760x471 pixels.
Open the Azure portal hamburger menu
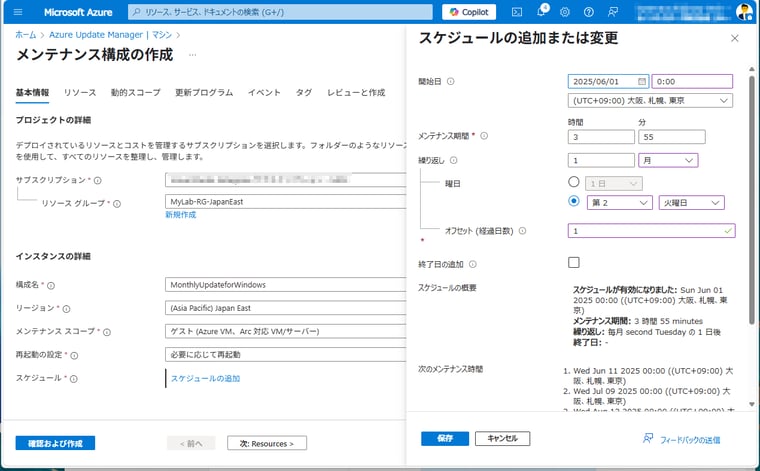(x=18, y=12)
